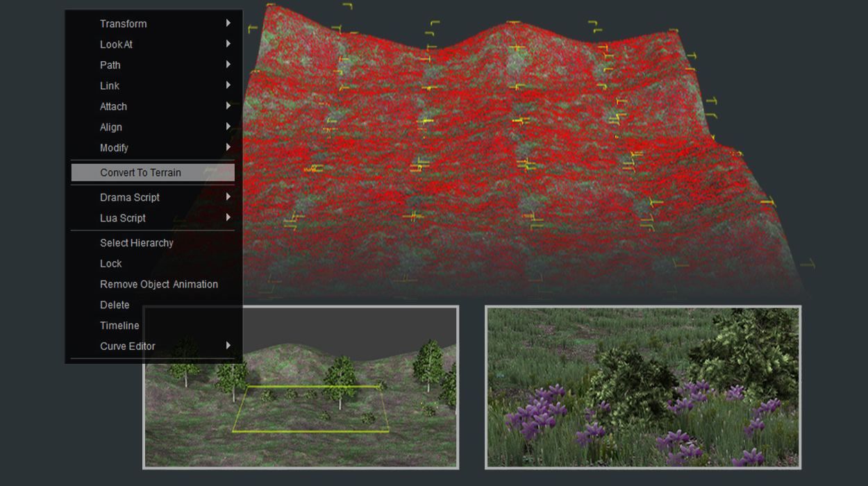Open the Modify submenu
This screenshot has width=868, height=486.
pyautogui.click(x=153, y=148)
